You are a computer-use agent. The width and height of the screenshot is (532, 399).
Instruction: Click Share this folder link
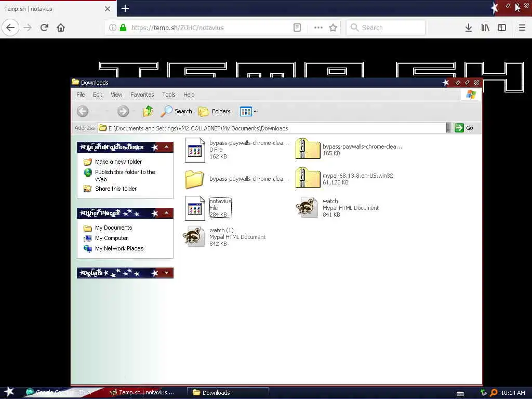pos(116,189)
